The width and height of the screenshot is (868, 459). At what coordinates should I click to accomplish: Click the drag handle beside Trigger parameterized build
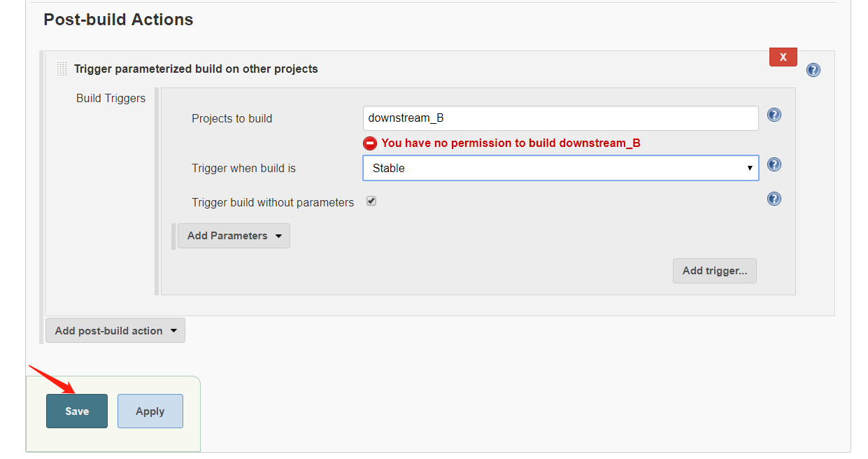pyautogui.click(x=62, y=69)
